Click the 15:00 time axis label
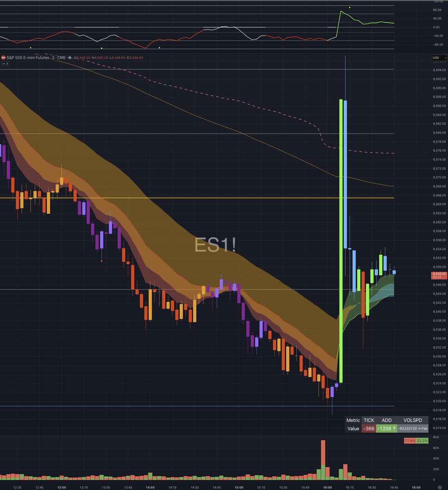Screen dimensions: 448x490 tap(238, 487)
